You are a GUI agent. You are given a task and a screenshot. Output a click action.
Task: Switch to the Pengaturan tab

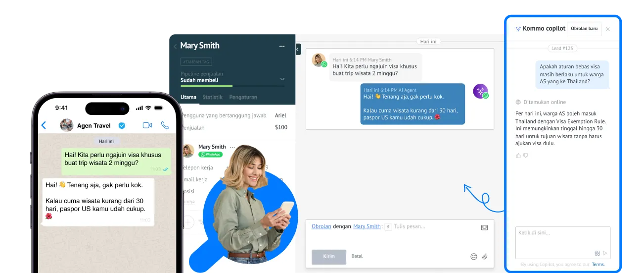pos(243,97)
